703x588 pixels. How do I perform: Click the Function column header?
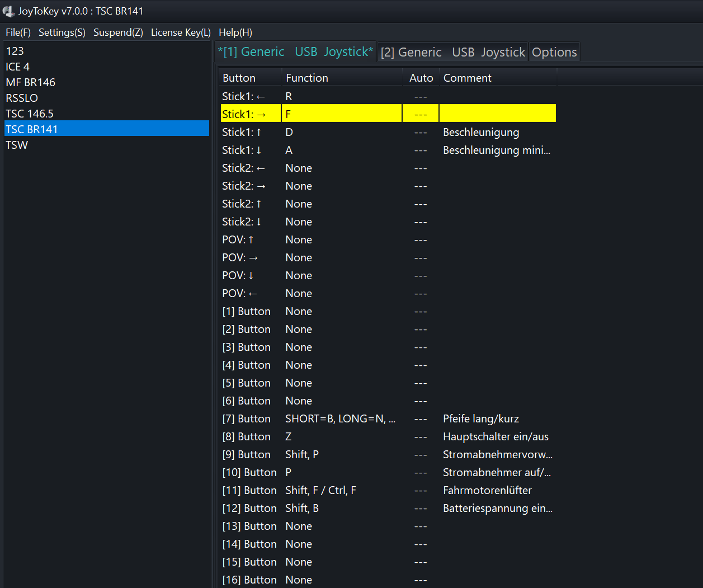[x=342, y=78]
